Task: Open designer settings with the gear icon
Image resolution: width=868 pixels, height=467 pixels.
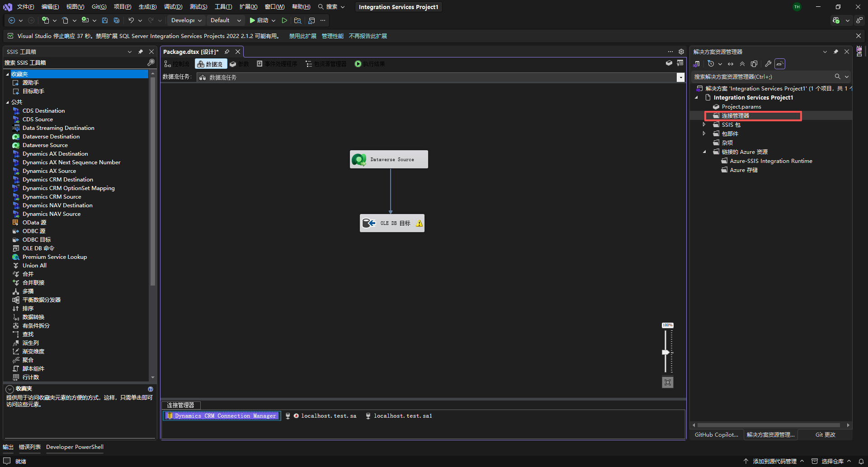Action: (681, 52)
